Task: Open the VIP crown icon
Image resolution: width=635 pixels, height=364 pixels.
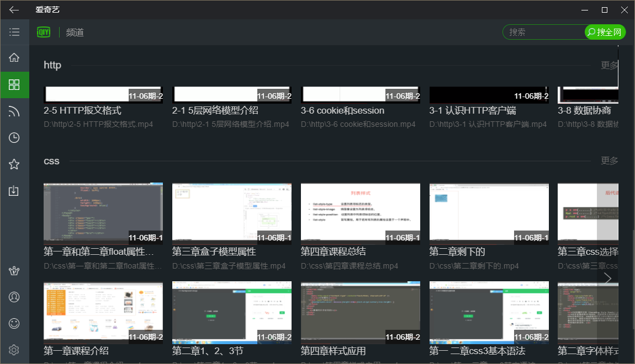Action: click(x=14, y=271)
